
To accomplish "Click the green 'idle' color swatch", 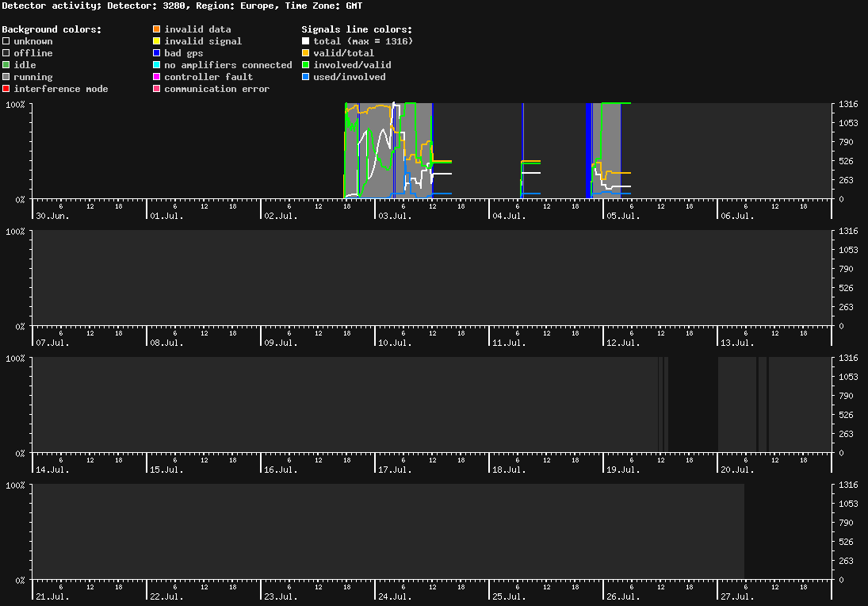I will click(x=6, y=65).
